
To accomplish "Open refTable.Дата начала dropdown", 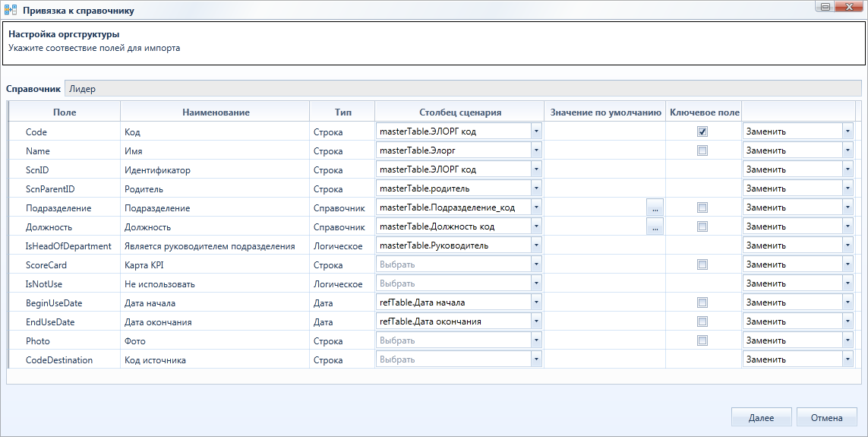I will 536,302.
